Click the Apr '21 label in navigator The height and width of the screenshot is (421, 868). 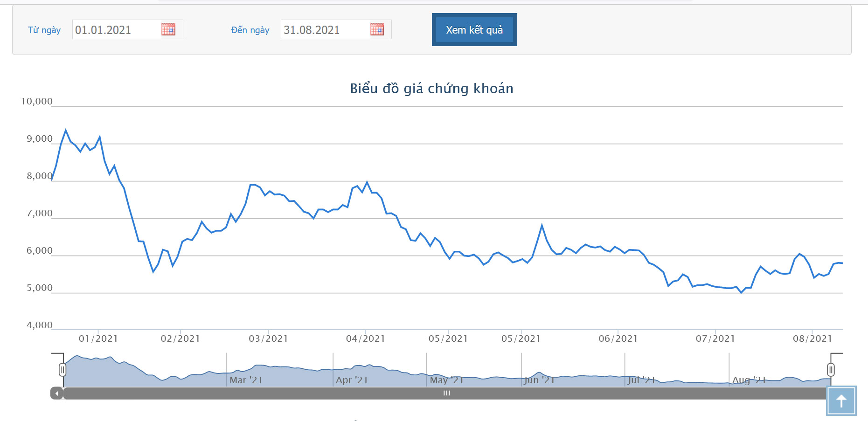pyautogui.click(x=352, y=380)
